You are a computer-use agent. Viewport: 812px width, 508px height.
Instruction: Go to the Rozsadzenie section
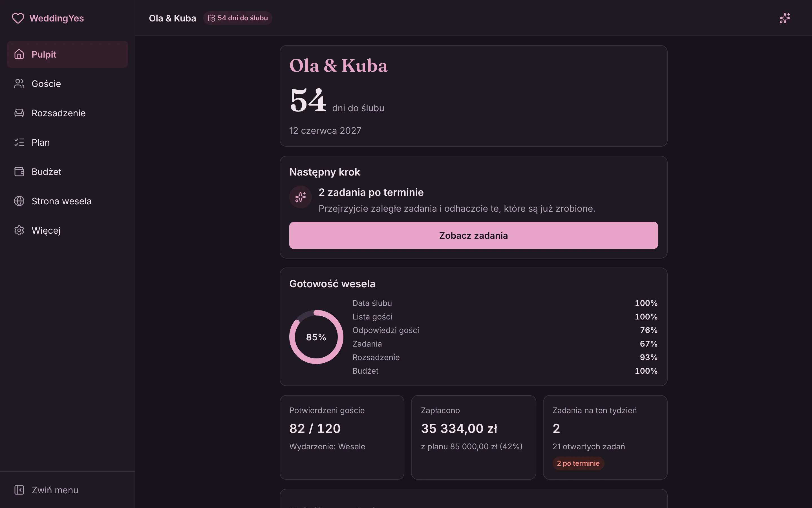click(x=67, y=113)
